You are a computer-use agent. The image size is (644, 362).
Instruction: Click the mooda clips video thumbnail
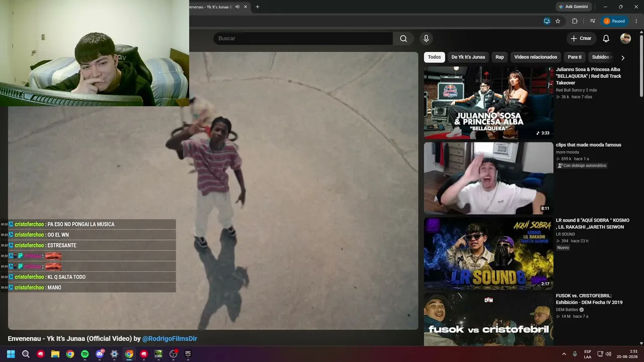[489, 178]
